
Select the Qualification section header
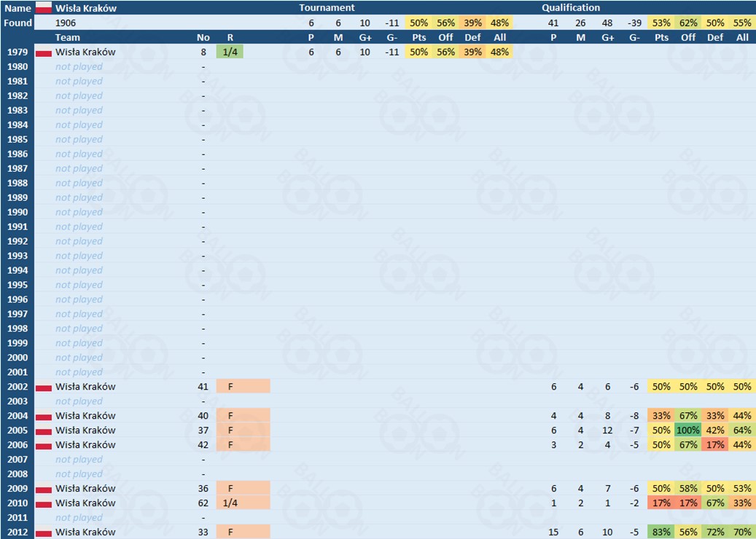[571, 8]
